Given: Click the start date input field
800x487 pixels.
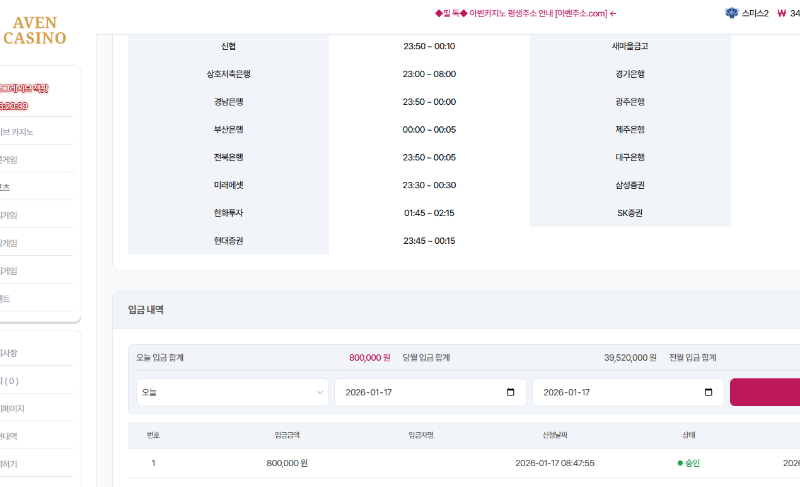Looking at the screenshot, I should click(420, 392).
